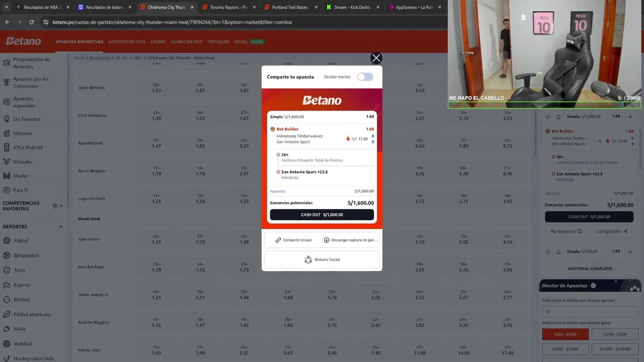Click the browser reload button
The image size is (644, 362).
(31, 22)
